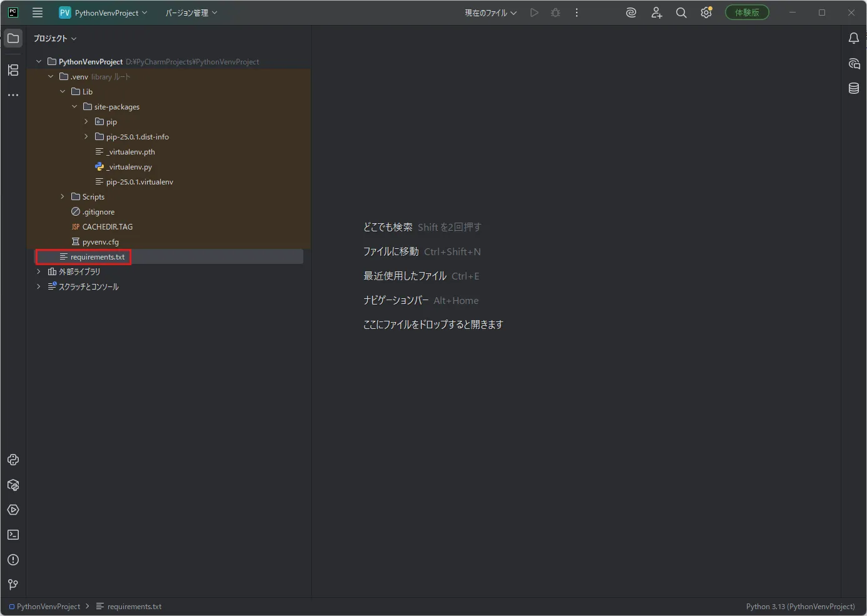Open the main hamburger menu
This screenshot has height=616, width=867.
click(x=38, y=13)
